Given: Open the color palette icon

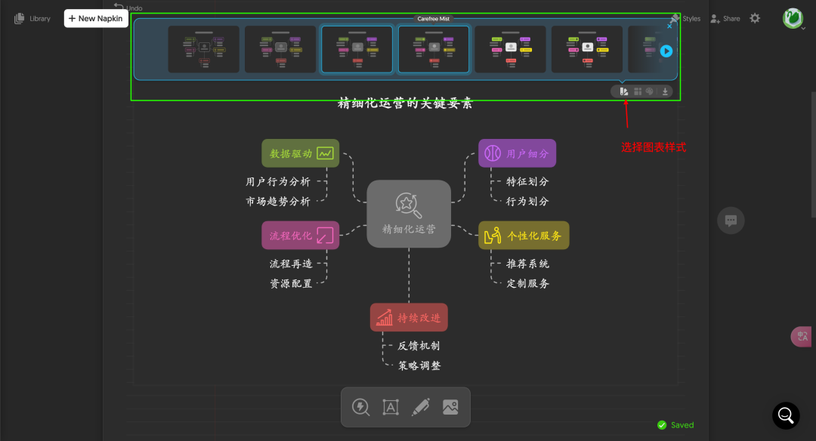Looking at the screenshot, I should click(649, 92).
